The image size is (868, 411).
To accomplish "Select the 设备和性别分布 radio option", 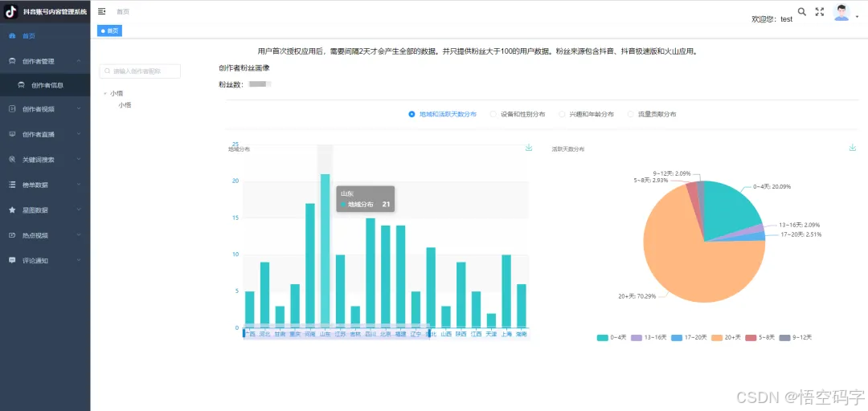I will pos(518,114).
